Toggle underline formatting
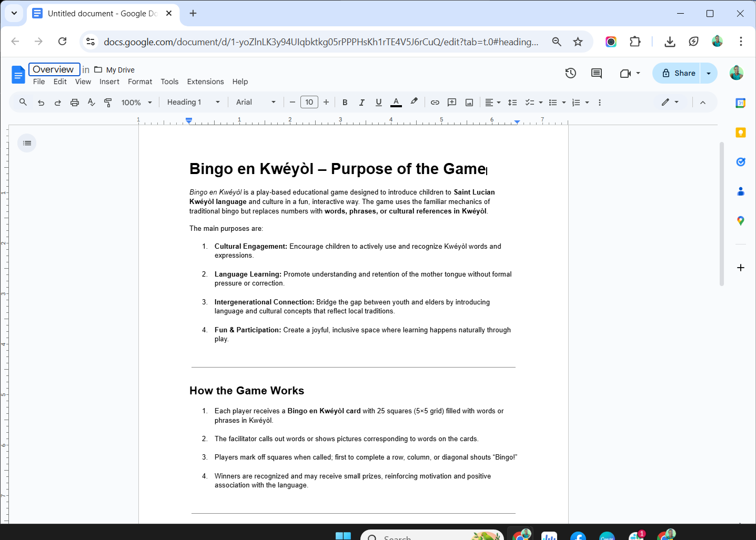Screen dimensions: 756x540 click(x=379, y=103)
